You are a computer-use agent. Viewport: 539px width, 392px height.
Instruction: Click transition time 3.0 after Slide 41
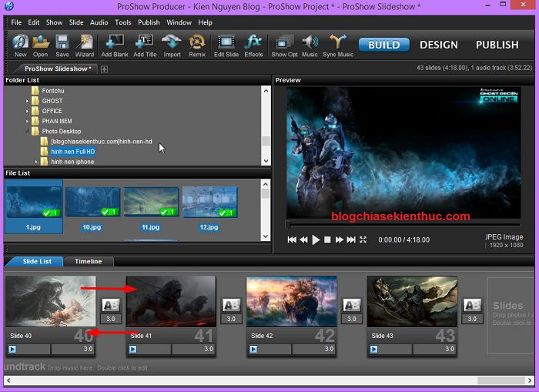[x=231, y=319]
